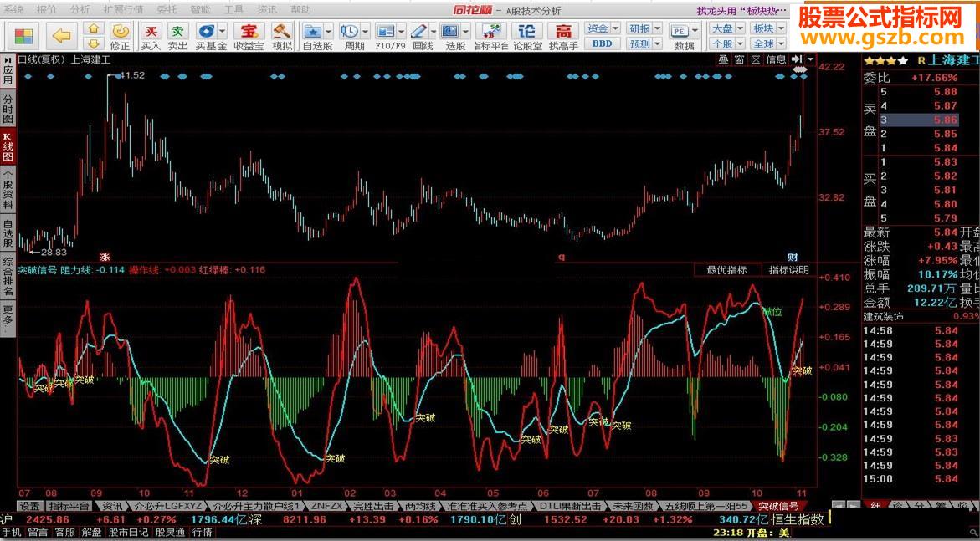Open the 扩展行情 menu
Screen dimensions: 980x541
click(123, 9)
